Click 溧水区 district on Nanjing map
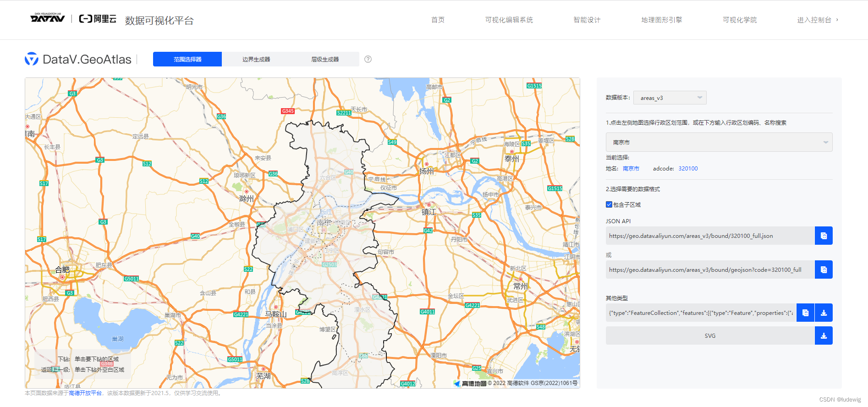Image resolution: width=868 pixels, height=407 pixels. [362, 310]
